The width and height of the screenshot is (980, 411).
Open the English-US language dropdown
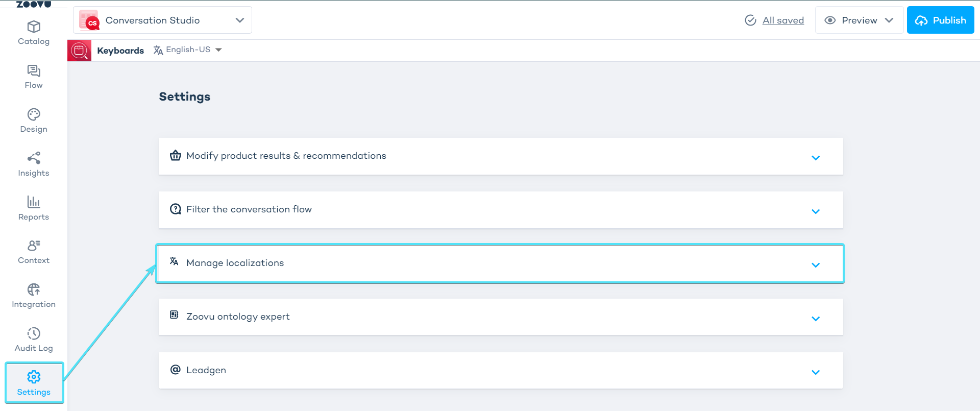(x=188, y=50)
